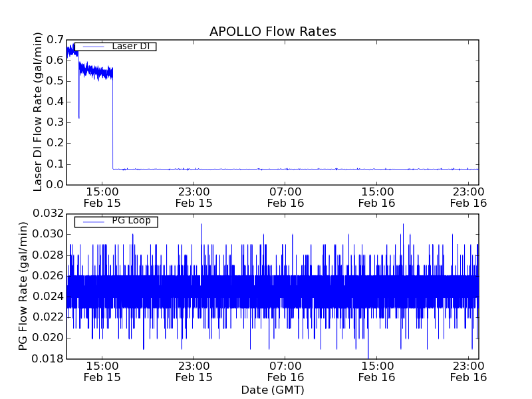
Task: Click the 0.7 tick on Laser DI axis
Action: (55, 40)
